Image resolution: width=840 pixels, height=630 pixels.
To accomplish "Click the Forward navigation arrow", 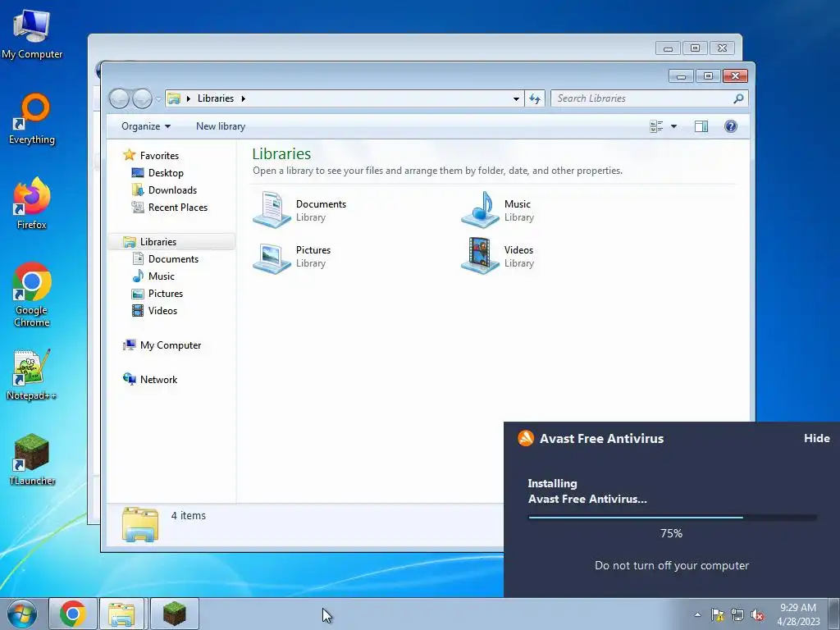I will tap(142, 98).
